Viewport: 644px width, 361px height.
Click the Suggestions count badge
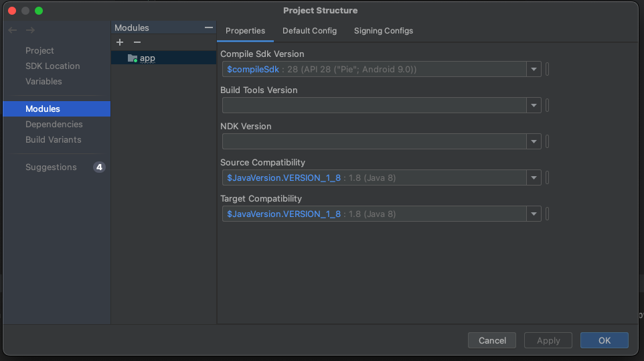click(99, 167)
